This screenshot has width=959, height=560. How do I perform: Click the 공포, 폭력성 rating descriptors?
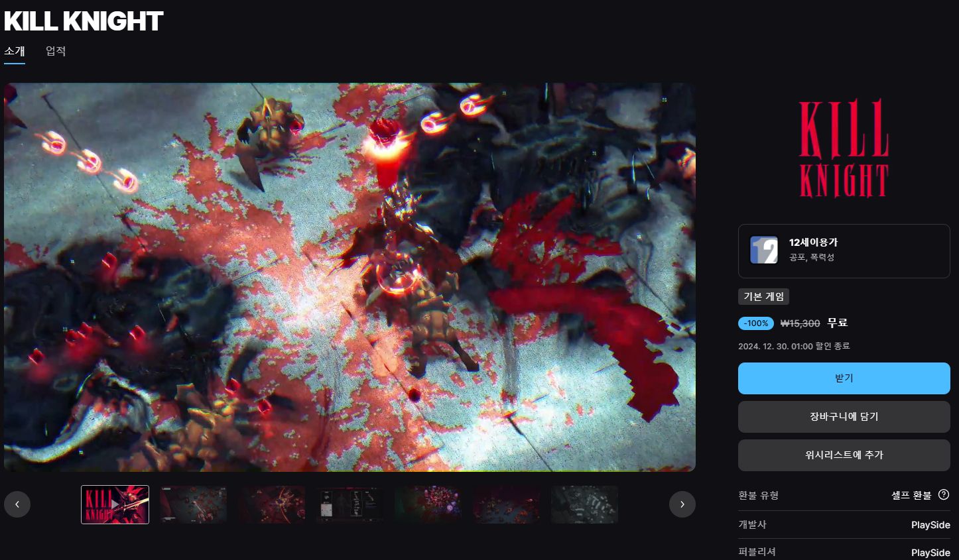tap(812, 257)
